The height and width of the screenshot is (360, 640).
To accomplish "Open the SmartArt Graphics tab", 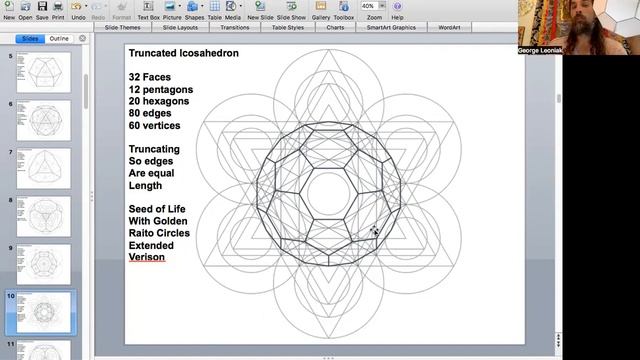I will tap(391, 27).
